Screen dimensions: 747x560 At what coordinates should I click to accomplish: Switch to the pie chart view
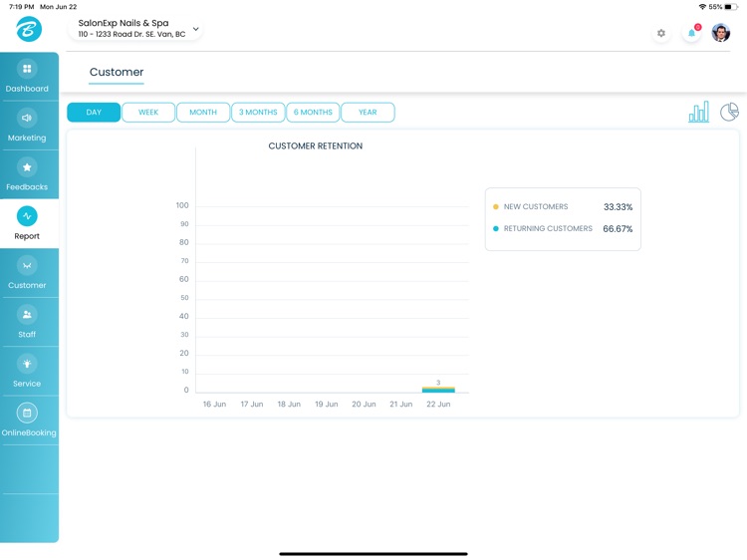(x=729, y=112)
